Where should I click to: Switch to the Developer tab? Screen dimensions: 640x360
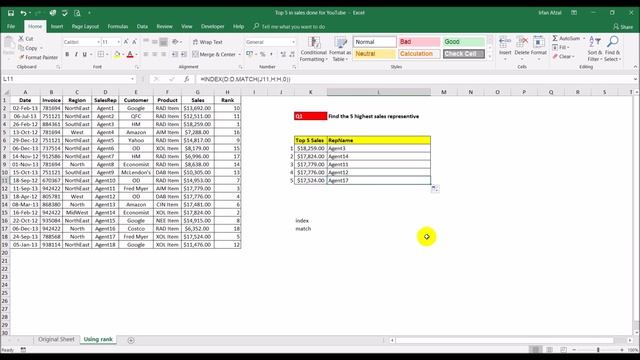pyautogui.click(x=212, y=27)
